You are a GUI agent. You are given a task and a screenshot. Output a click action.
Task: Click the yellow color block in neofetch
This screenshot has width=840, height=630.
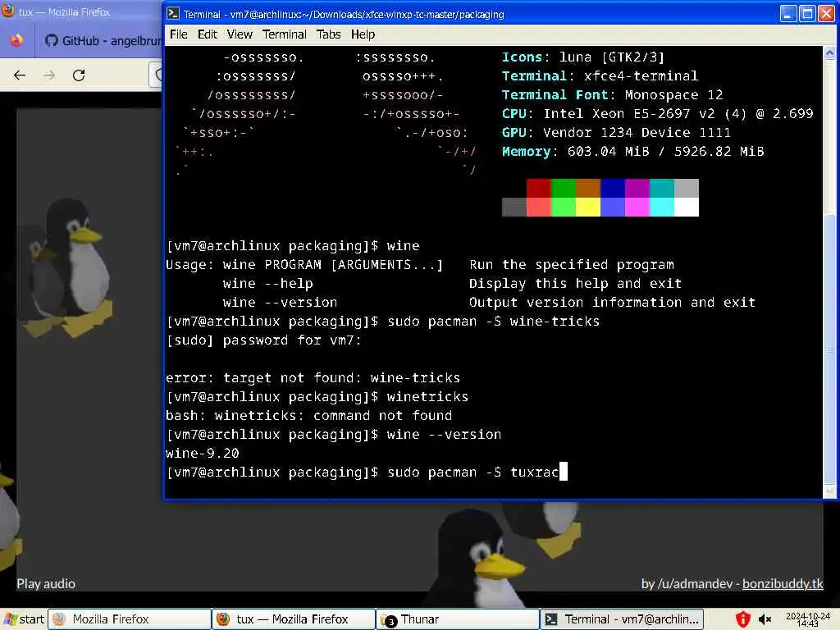coord(587,208)
